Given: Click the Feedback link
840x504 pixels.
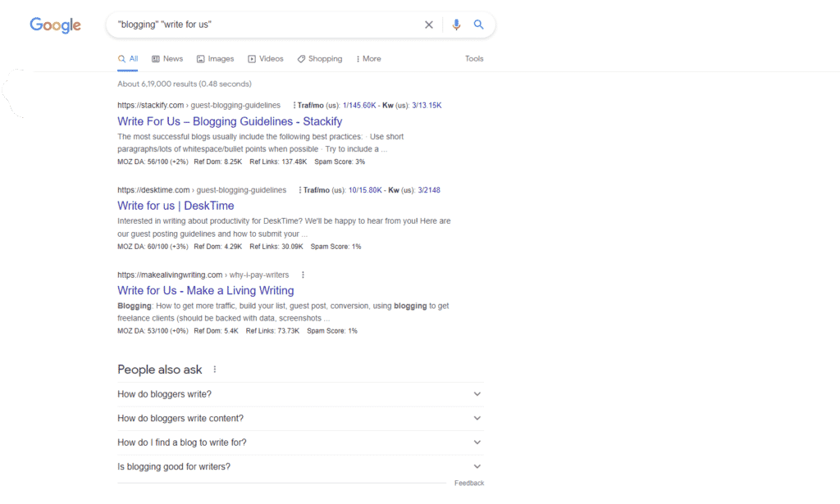Looking at the screenshot, I should click(469, 484).
